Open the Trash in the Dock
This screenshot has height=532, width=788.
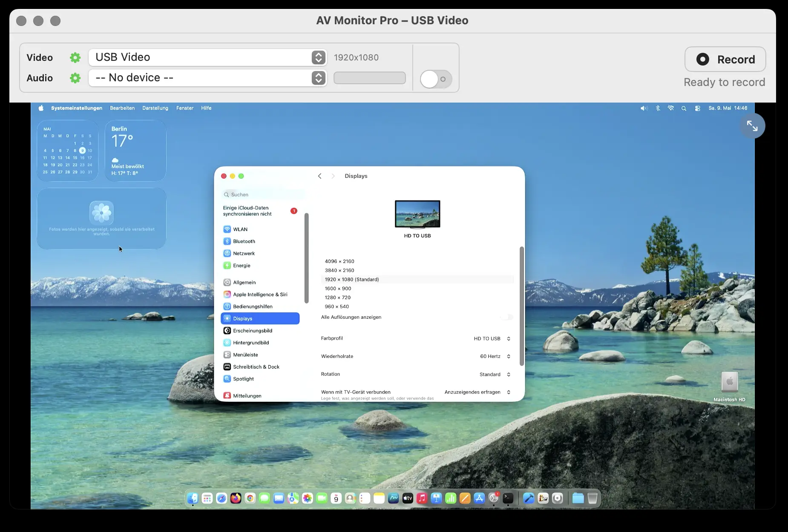[592, 498]
